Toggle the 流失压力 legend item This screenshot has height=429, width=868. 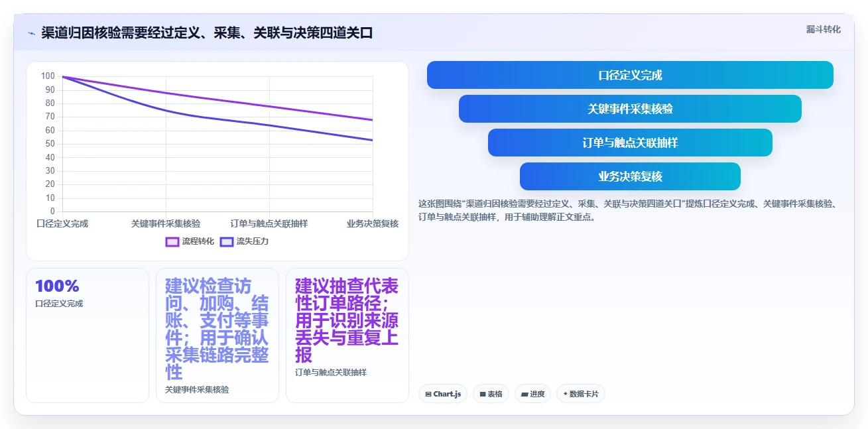tap(244, 241)
